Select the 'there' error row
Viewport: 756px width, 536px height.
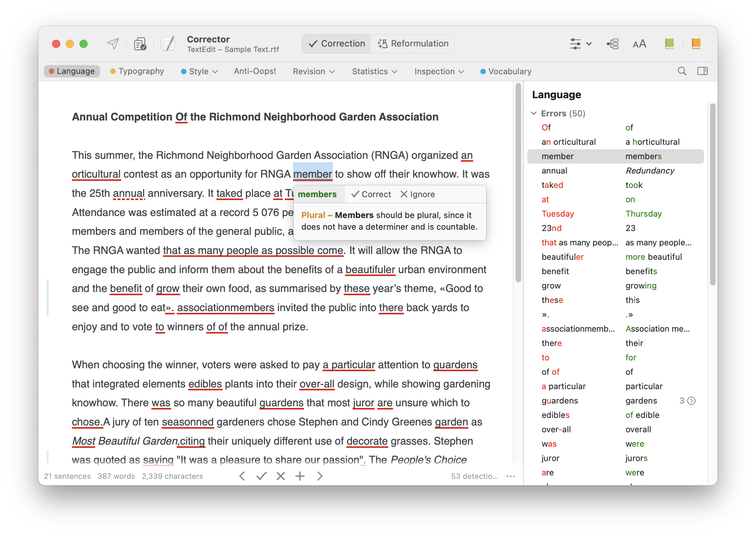click(x=616, y=343)
